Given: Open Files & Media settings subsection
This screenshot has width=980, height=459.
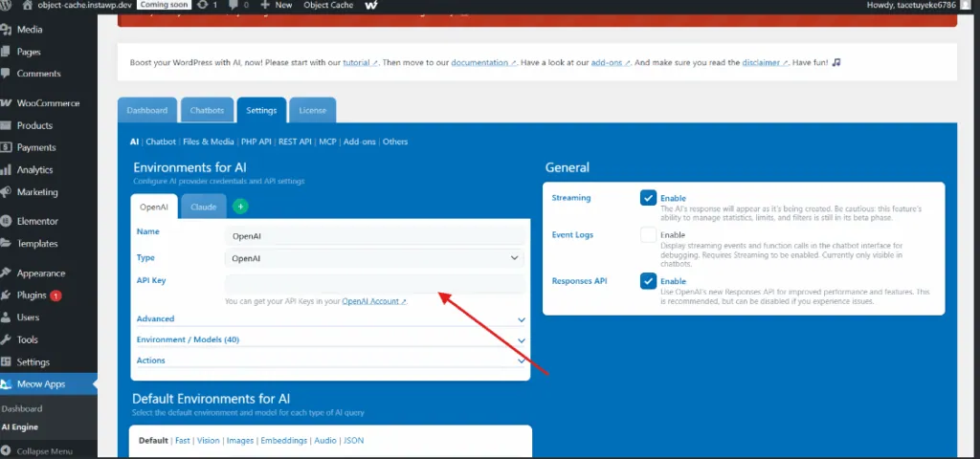Looking at the screenshot, I should click(x=208, y=142).
